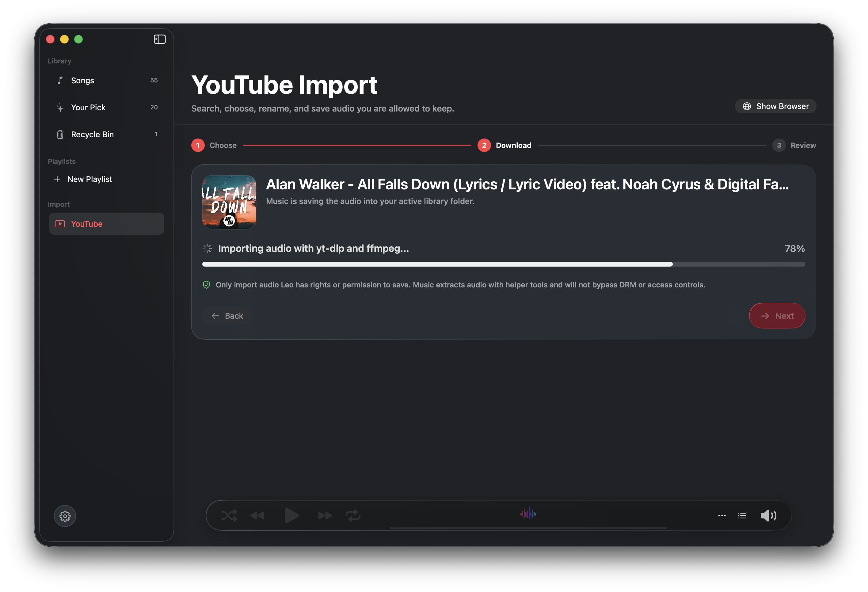Maximize the window with green button
868x592 pixels.
(78, 39)
